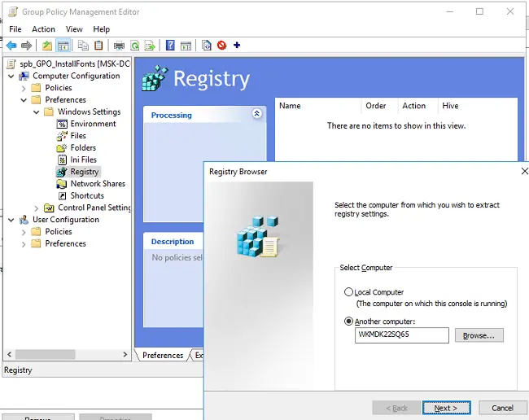Toggle Show/Hide Console Tree toolbar icon
Screen dimensions: 529x420
[63, 46]
